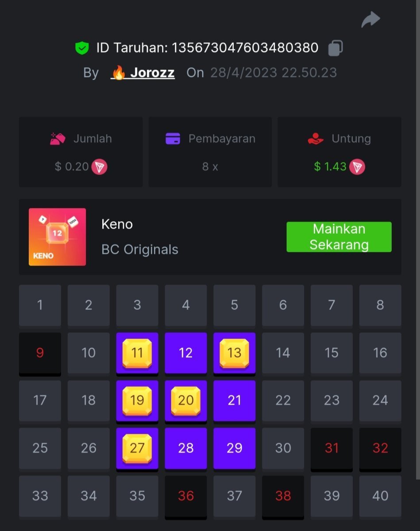Open the Keno game thumbnail
The height and width of the screenshot is (531, 420).
(58, 237)
